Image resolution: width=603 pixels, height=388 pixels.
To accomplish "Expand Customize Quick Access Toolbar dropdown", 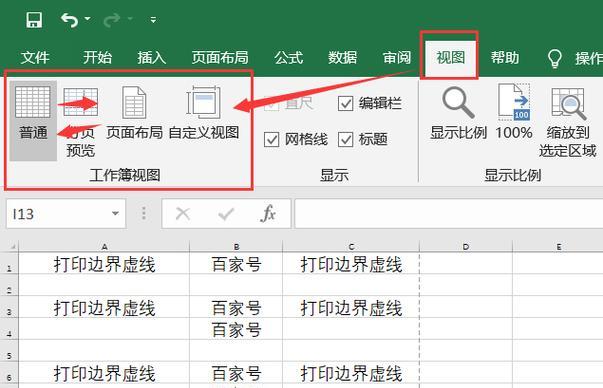I will click(x=153, y=20).
